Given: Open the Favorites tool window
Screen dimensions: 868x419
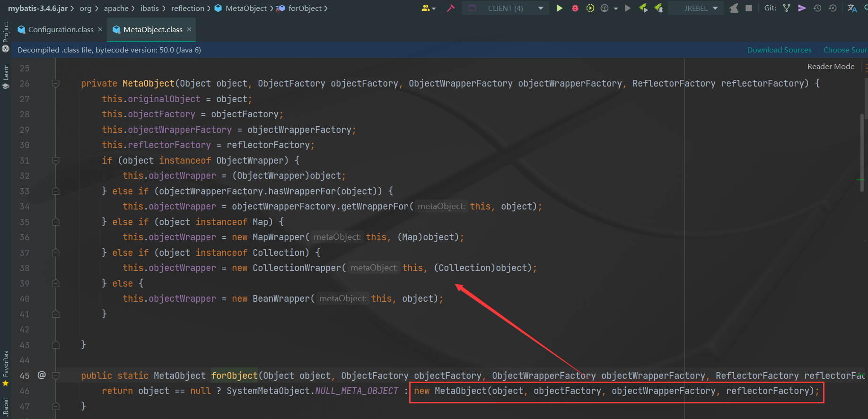Looking at the screenshot, I should [6, 368].
